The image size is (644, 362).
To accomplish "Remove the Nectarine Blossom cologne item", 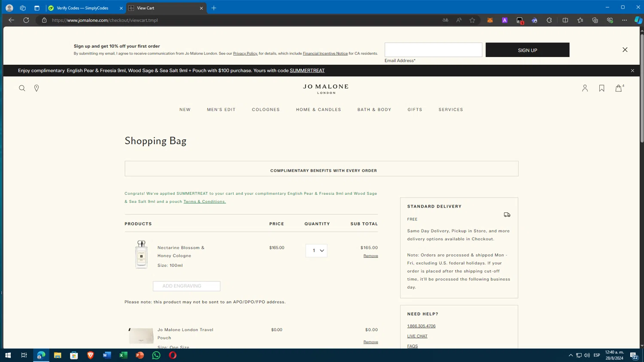I will [x=371, y=256].
